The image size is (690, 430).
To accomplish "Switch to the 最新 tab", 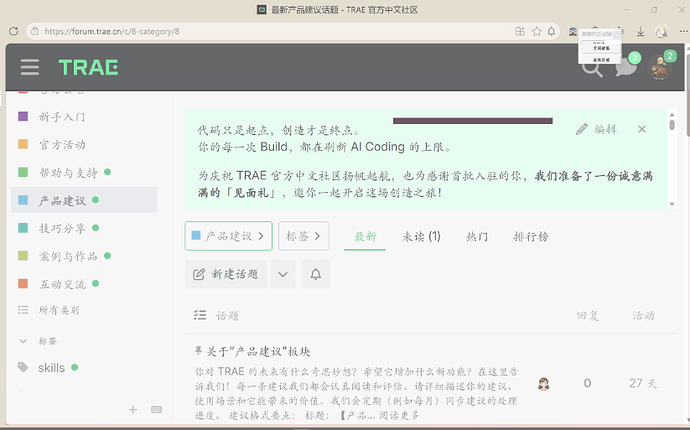I will tap(365, 237).
